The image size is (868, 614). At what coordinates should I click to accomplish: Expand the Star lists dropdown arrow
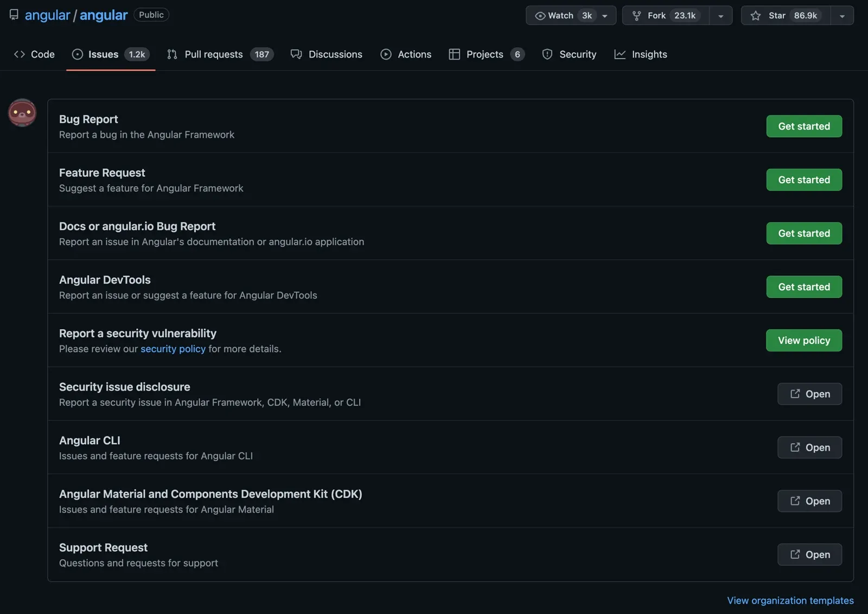coord(842,16)
